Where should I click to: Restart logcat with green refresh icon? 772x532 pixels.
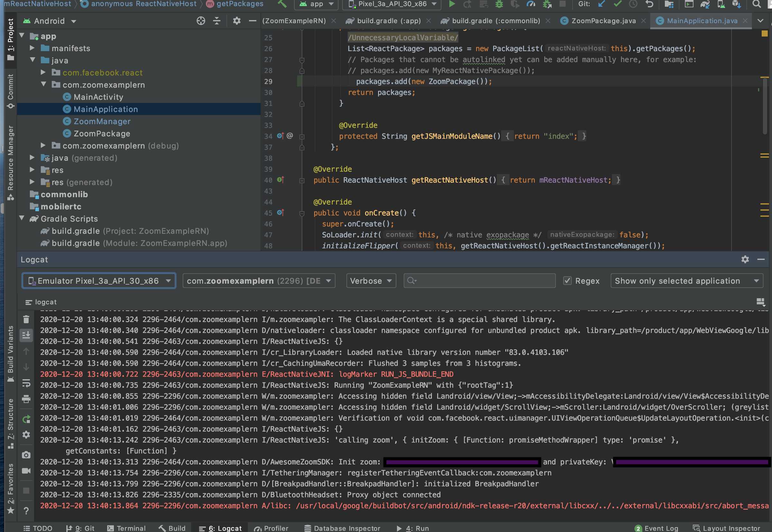coord(26,419)
